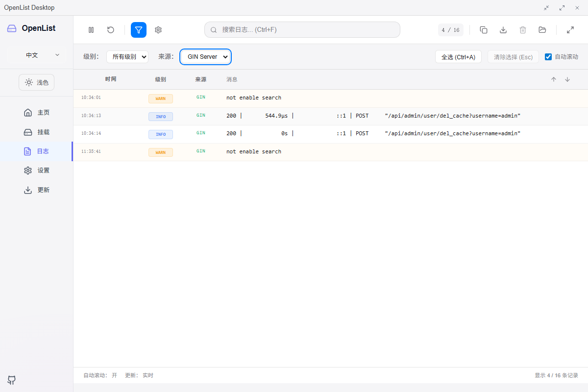The height and width of the screenshot is (392, 588).
Task: Open the 所有级别 level dropdown
Action: [127, 56]
